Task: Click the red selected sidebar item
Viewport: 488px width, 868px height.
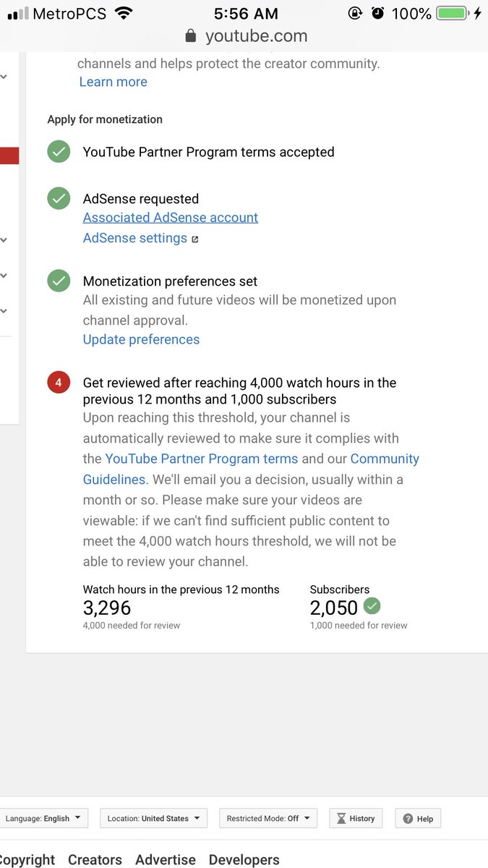Action: click(x=9, y=156)
